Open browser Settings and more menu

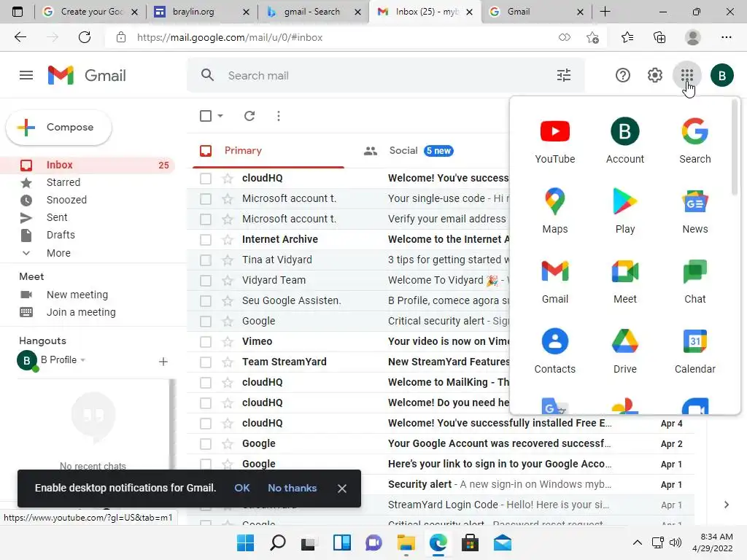(x=726, y=37)
